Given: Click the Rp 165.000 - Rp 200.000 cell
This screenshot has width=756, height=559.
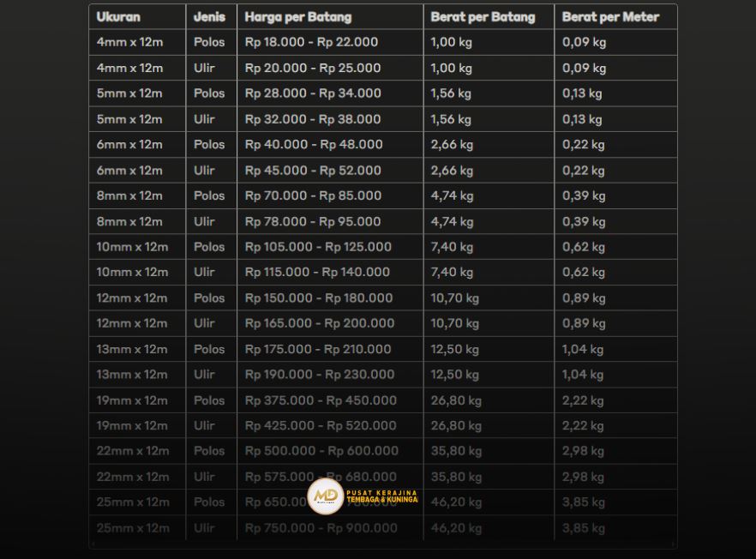Looking at the screenshot, I should coord(320,323).
